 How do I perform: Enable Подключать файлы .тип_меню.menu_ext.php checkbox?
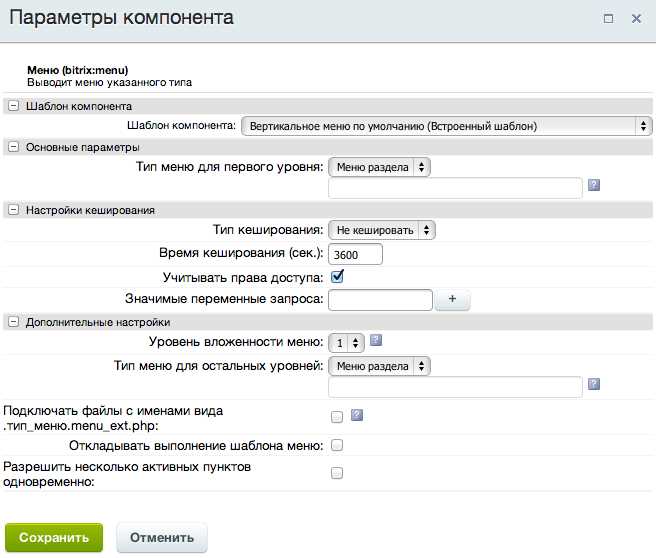[336, 417]
